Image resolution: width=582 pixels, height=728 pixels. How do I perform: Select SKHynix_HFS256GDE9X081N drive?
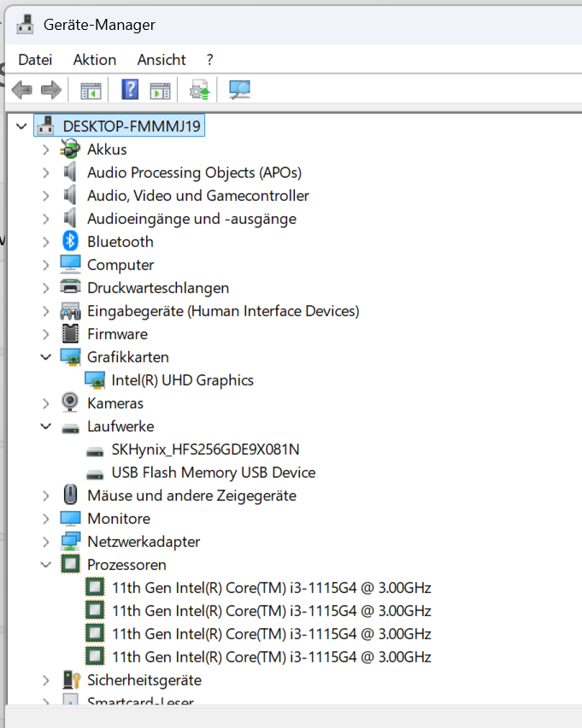click(x=205, y=449)
